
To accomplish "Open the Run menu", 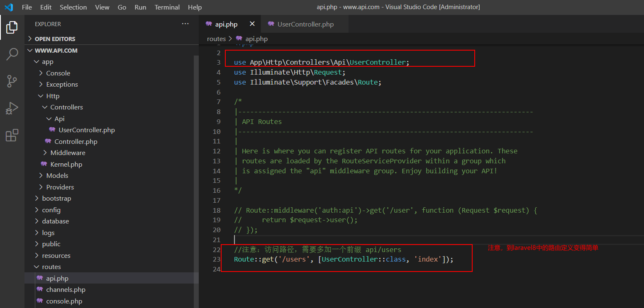I will (141, 7).
